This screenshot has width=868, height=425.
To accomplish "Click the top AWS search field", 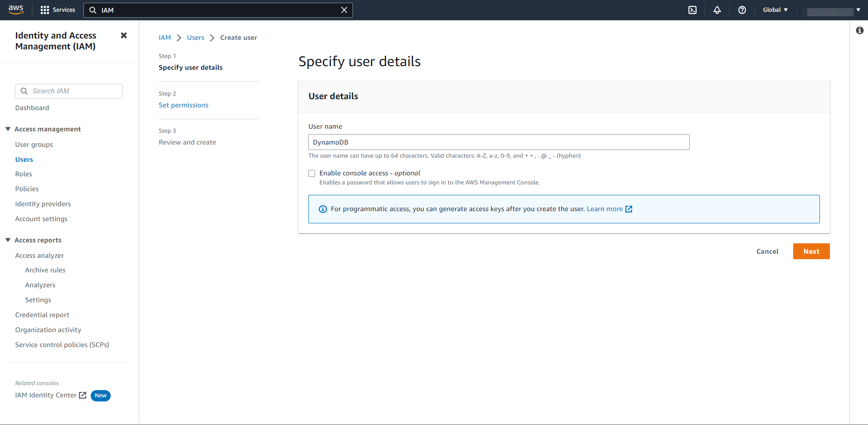I will 218,10.
